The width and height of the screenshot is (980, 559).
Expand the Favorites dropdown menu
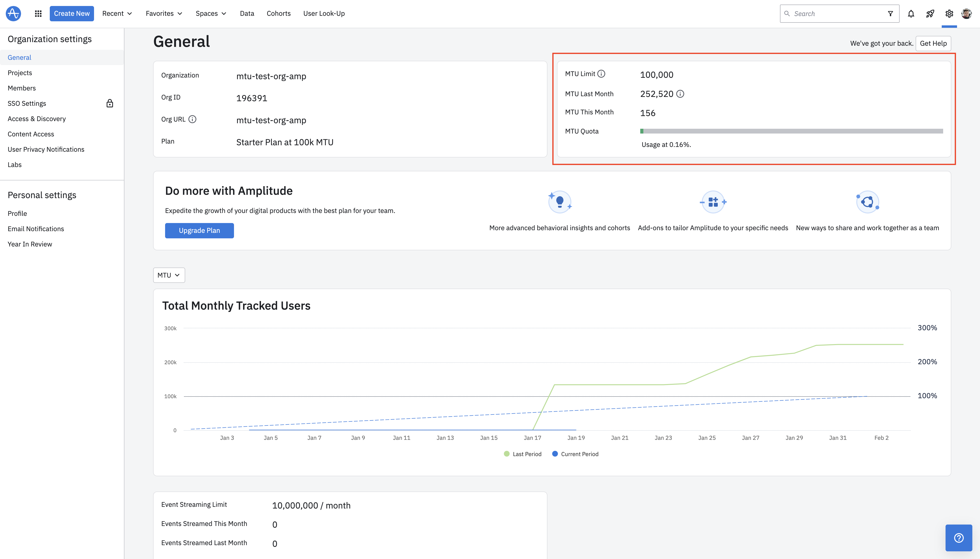164,13
